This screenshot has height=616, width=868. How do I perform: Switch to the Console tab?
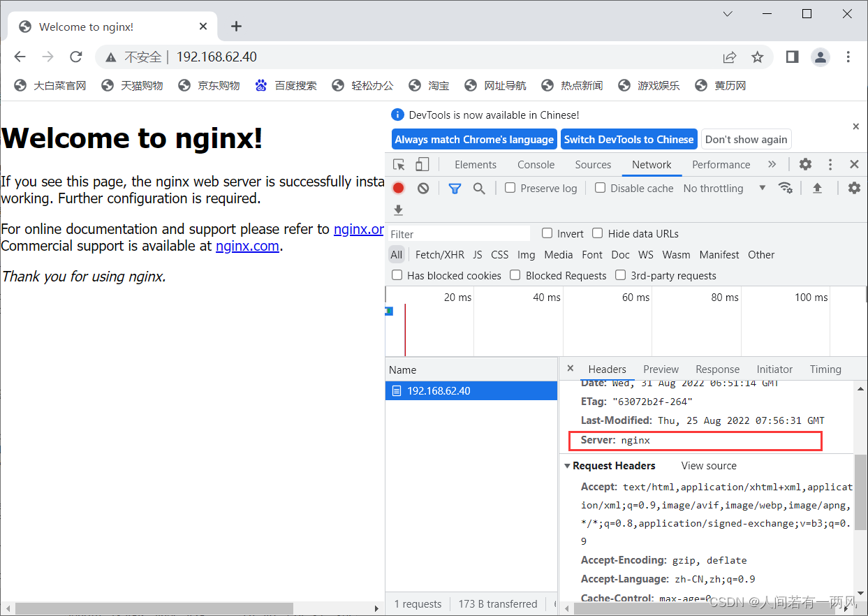pyautogui.click(x=536, y=165)
